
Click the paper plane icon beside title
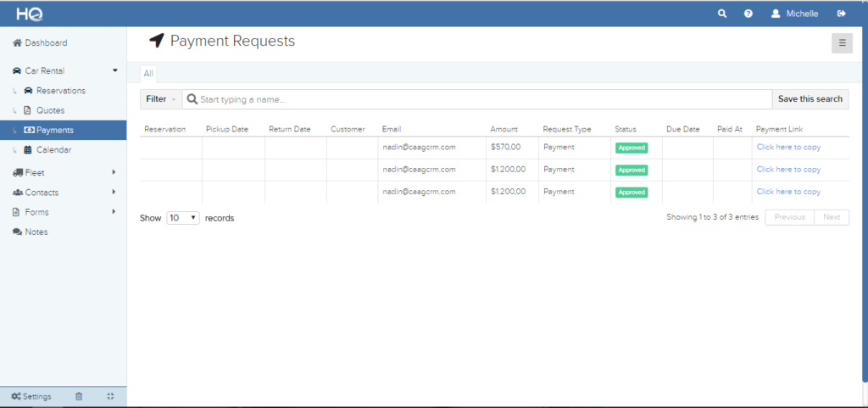tap(157, 41)
